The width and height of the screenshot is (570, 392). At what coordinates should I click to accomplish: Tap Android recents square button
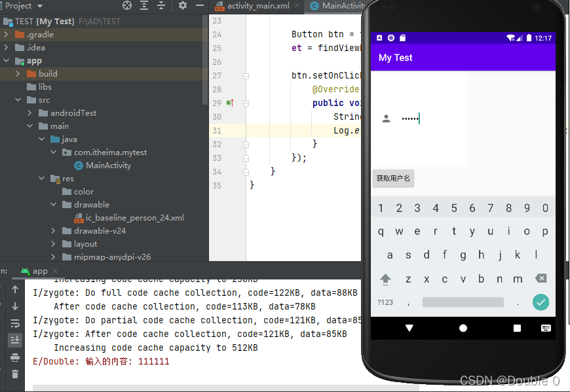pyautogui.click(x=517, y=328)
